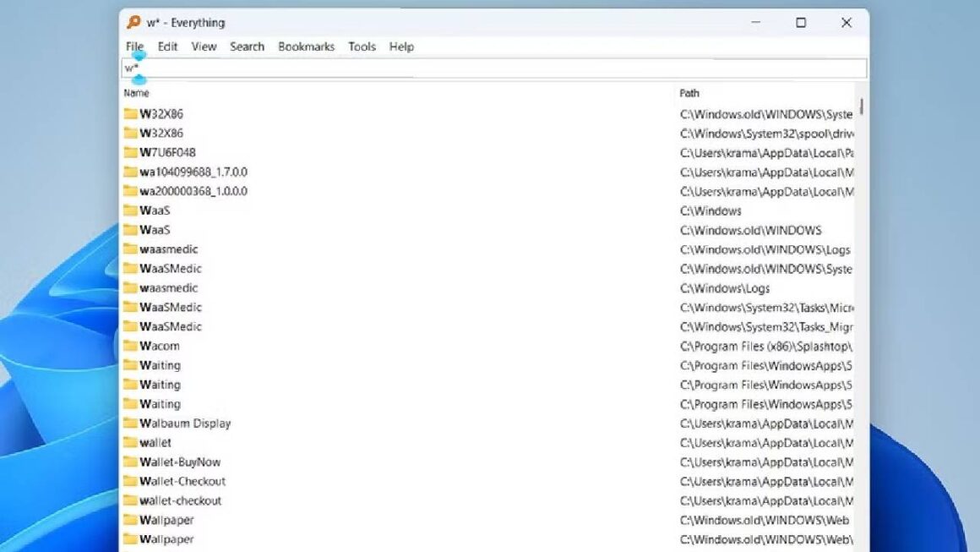Click the search box containing w*
The height and width of the screenshot is (552, 980).
coord(493,68)
